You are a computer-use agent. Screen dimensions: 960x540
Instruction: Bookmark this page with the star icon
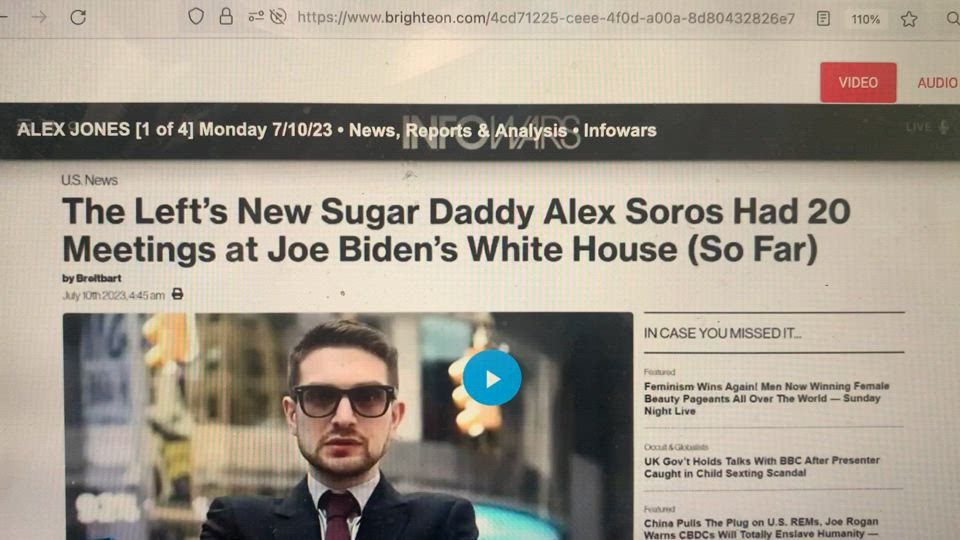tap(909, 20)
